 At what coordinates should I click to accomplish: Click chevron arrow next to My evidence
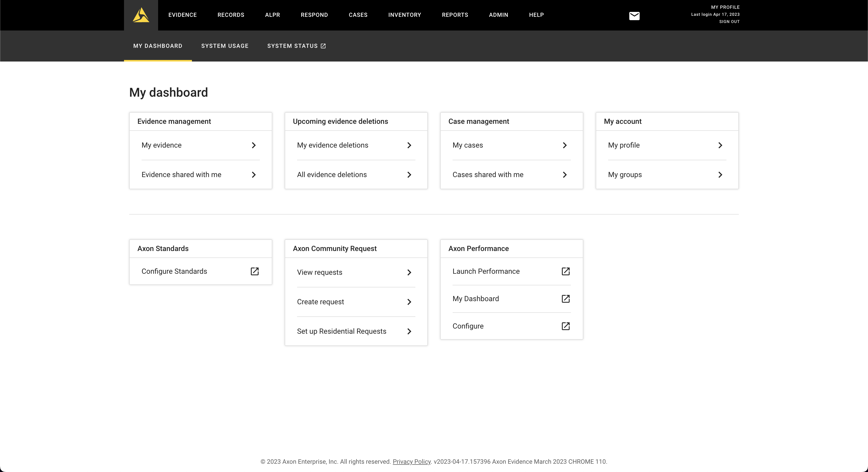[254, 145]
